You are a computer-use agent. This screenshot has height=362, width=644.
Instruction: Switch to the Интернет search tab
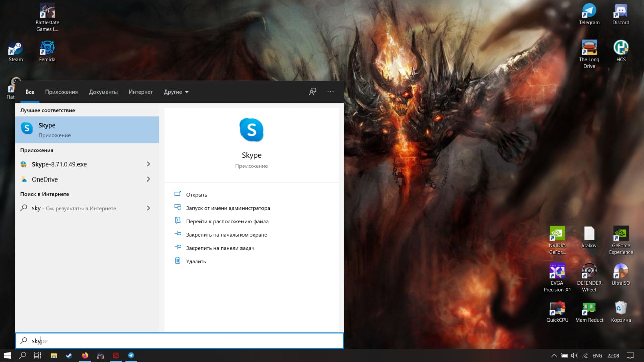(x=140, y=92)
